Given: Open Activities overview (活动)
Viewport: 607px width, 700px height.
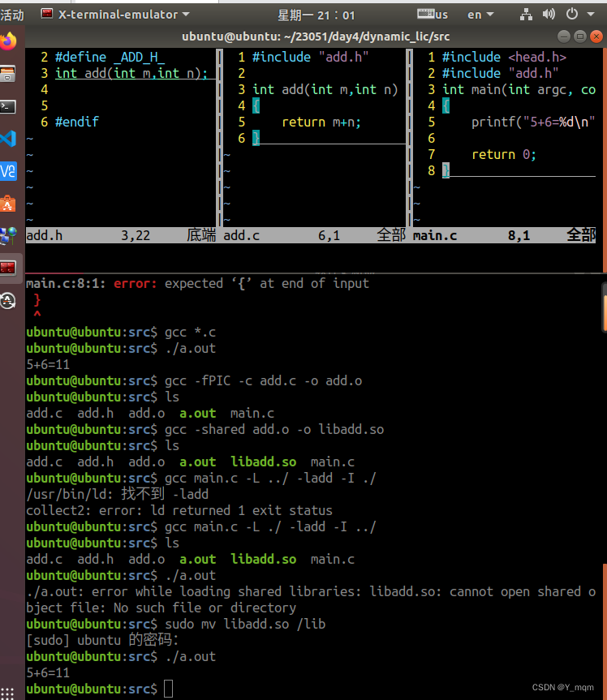Looking at the screenshot, I should coord(12,15).
